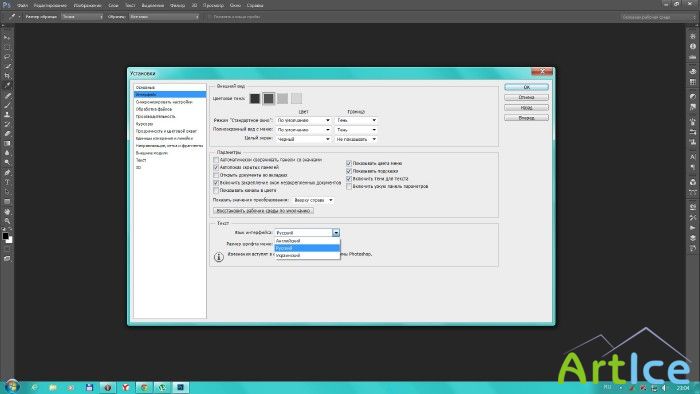Enable 'Показывать каналы в цвете'

click(216, 190)
